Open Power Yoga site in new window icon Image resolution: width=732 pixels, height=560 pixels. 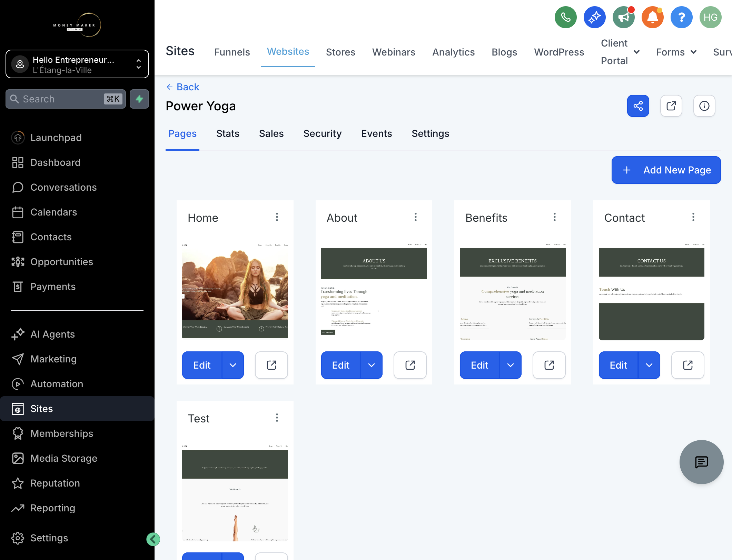[671, 106]
